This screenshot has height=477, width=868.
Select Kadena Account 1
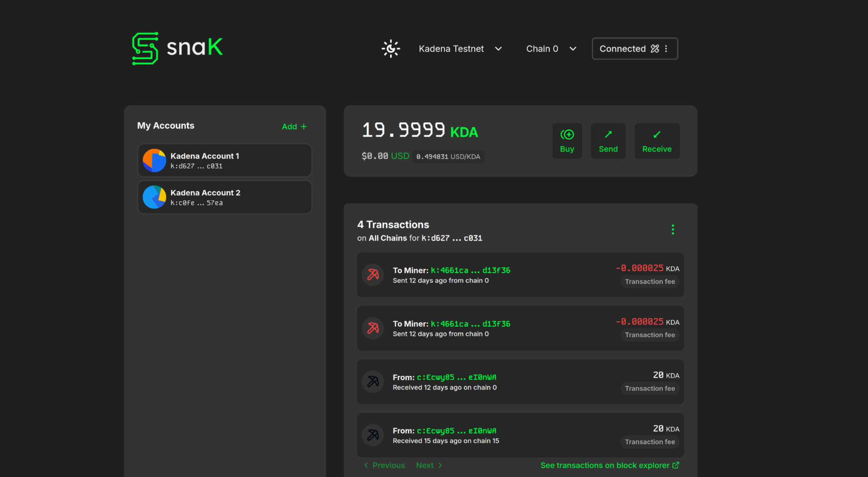click(224, 160)
